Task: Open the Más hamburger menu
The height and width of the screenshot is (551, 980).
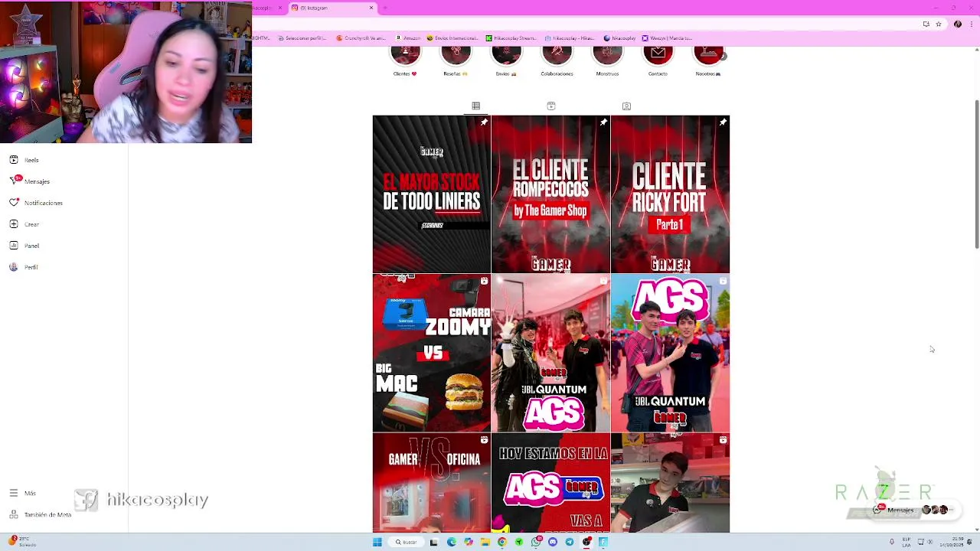Action: click(x=14, y=493)
